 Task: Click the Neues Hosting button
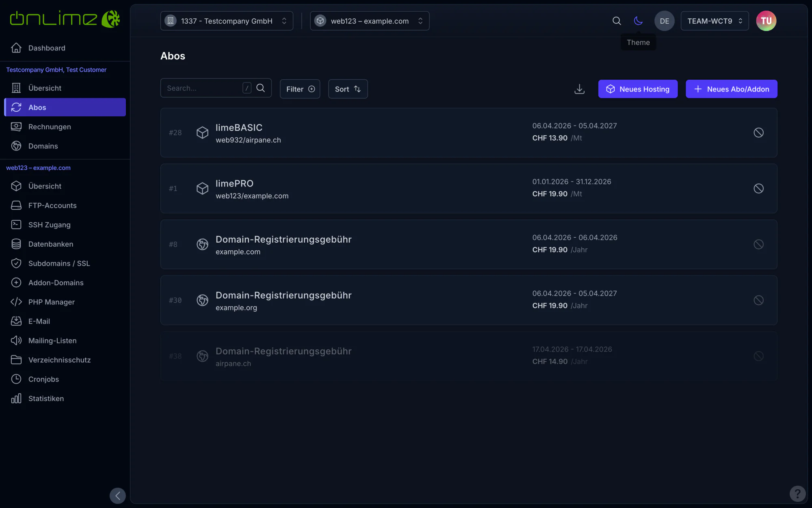coord(638,89)
